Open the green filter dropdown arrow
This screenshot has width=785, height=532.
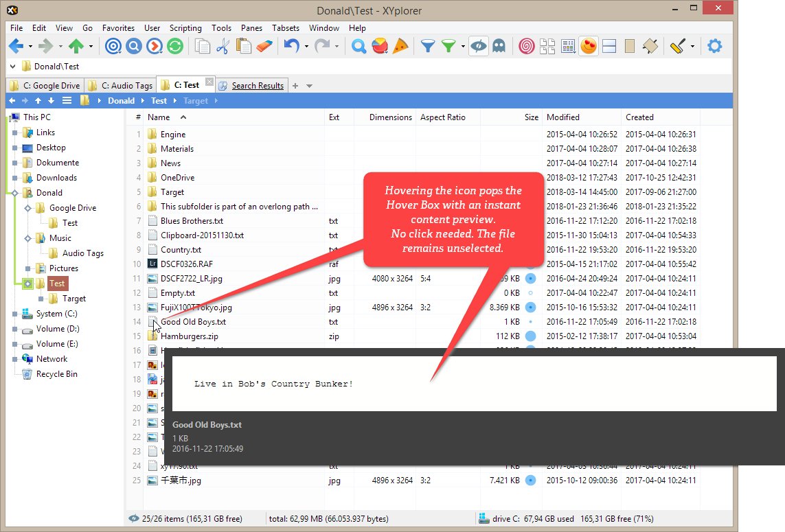pyautogui.click(x=463, y=47)
